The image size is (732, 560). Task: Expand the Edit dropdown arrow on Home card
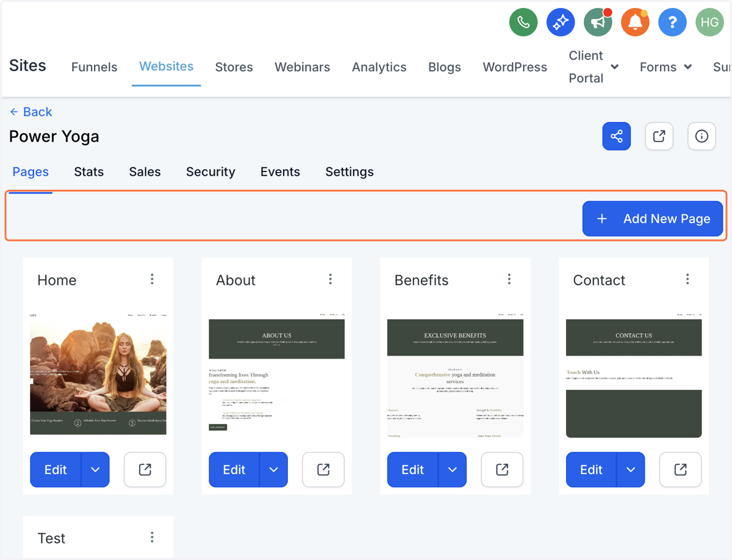pos(95,470)
